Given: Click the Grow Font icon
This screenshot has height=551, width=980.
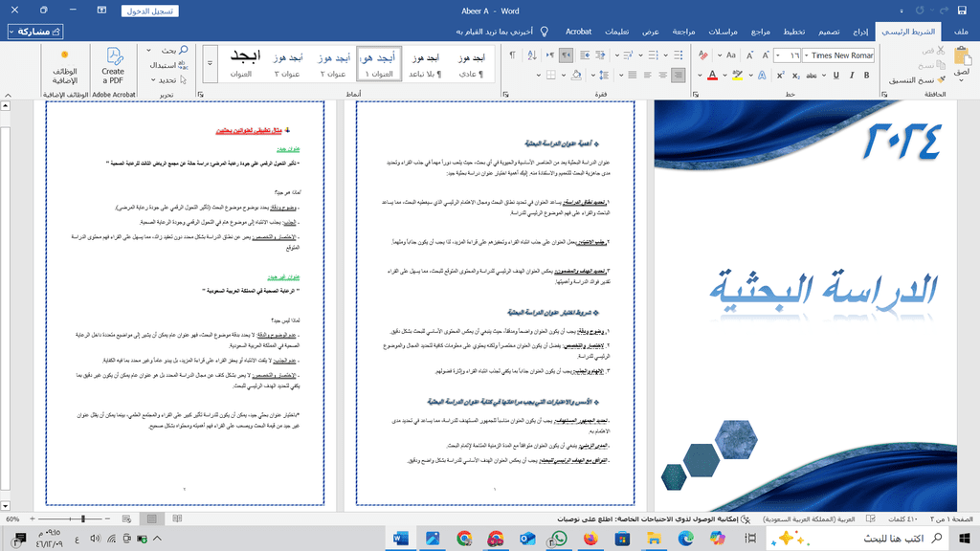Looking at the screenshot, I should (765, 55).
